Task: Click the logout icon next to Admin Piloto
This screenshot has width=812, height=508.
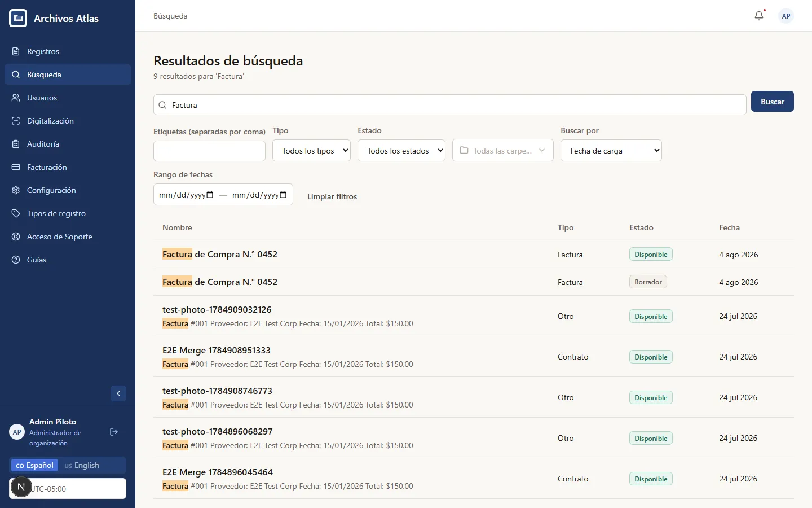Action: (114, 432)
